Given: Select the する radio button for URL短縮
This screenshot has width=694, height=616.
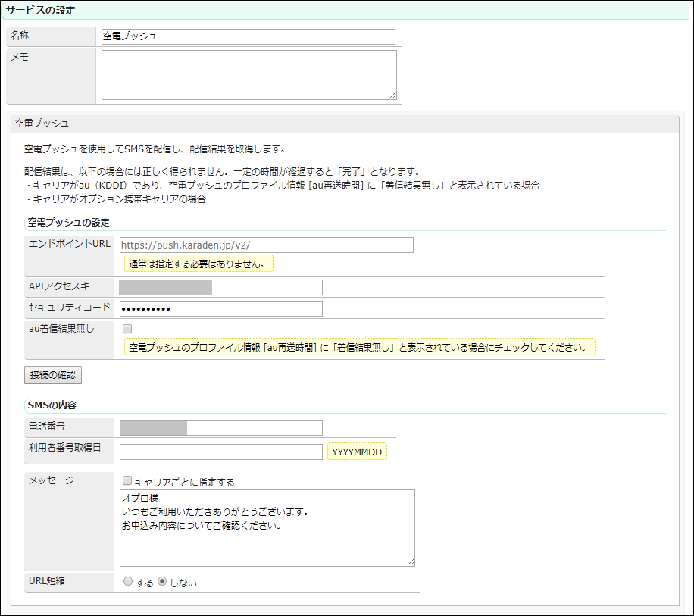Looking at the screenshot, I should [x=127, y=582].
